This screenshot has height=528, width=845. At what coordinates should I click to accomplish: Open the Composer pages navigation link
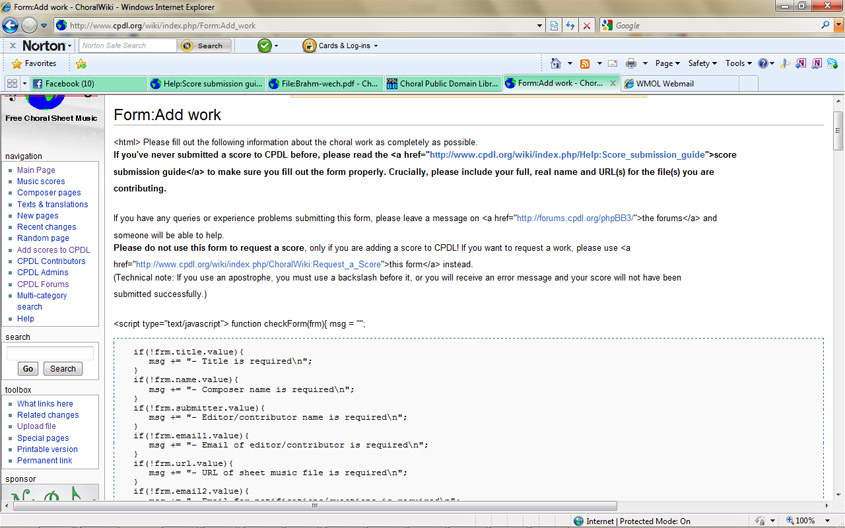point(49,193)
